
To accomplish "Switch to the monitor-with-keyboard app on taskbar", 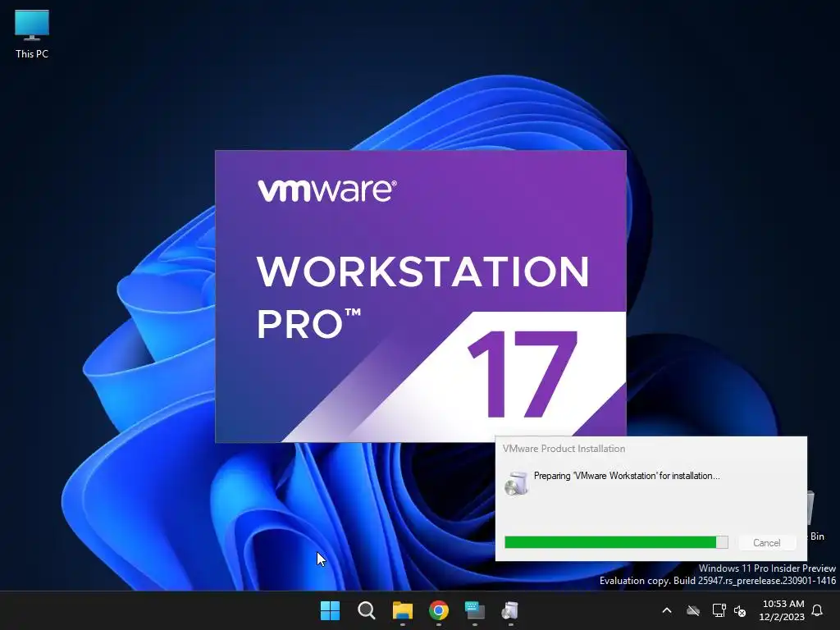I will (475, 610).
